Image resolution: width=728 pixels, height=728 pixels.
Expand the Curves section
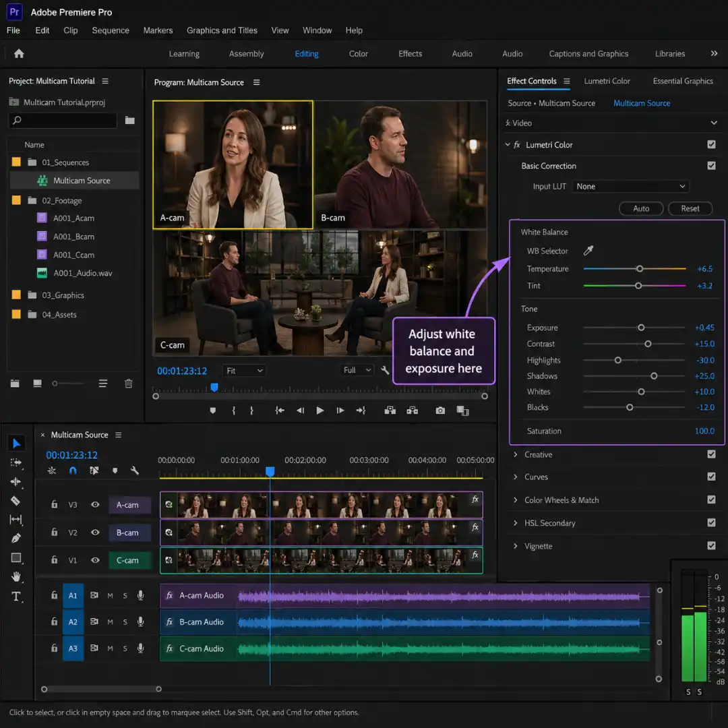(x=516, y=477)
